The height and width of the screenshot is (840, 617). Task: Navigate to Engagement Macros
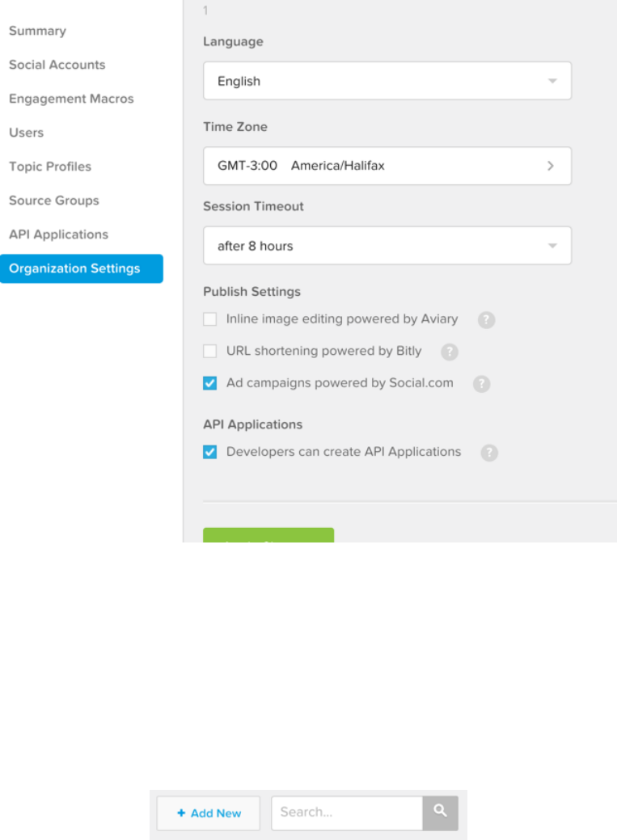point(71,99)
